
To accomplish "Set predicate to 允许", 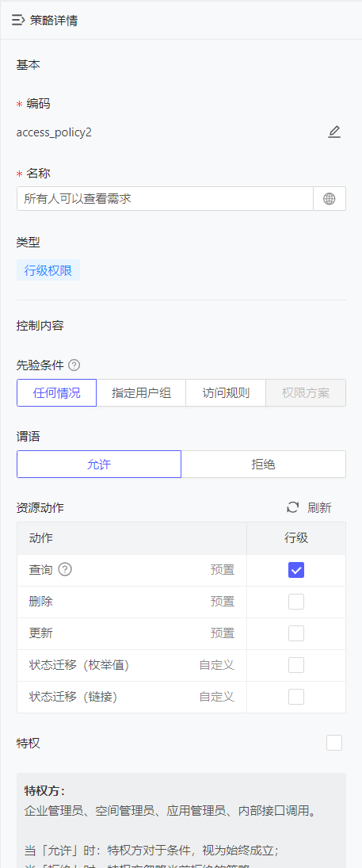I will pyautogui.click(x=99, y=464).
